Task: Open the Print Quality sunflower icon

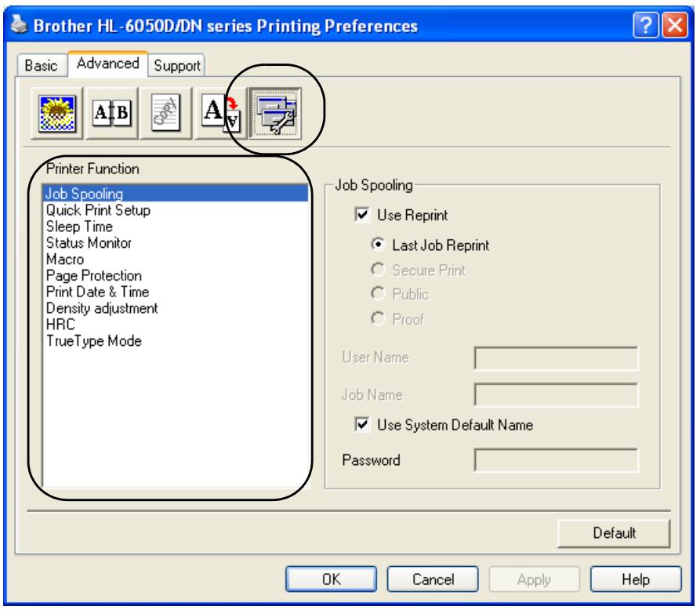Action: [56, 114]
